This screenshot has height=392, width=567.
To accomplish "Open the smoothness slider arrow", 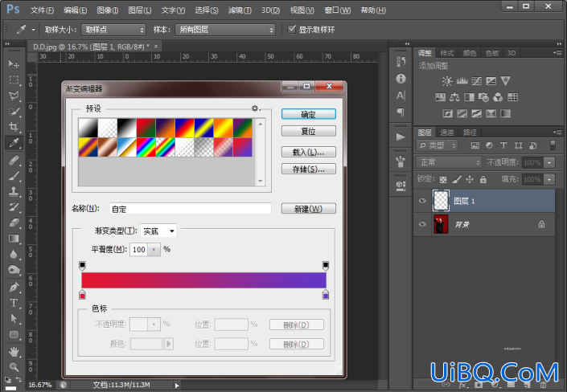I will 154,249.
